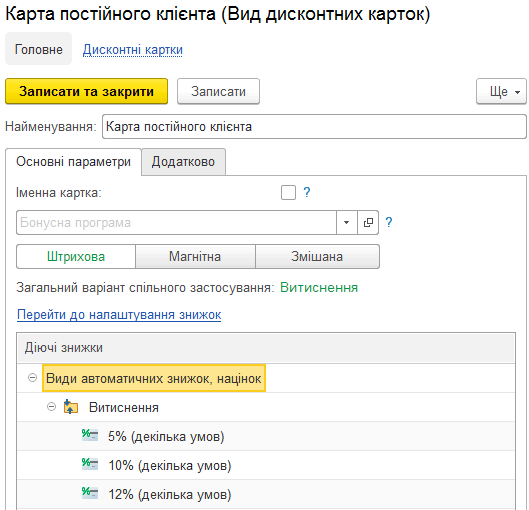Click the green Витиснення value text
Viewport: 529px width, 510px height.
(x=319, y=288)
